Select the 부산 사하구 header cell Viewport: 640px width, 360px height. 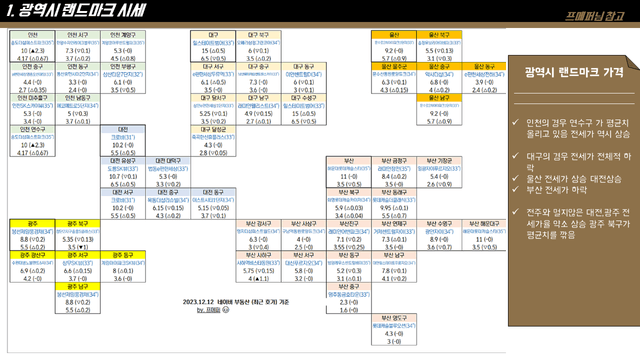pyautogui.click(x=258, y=255)
